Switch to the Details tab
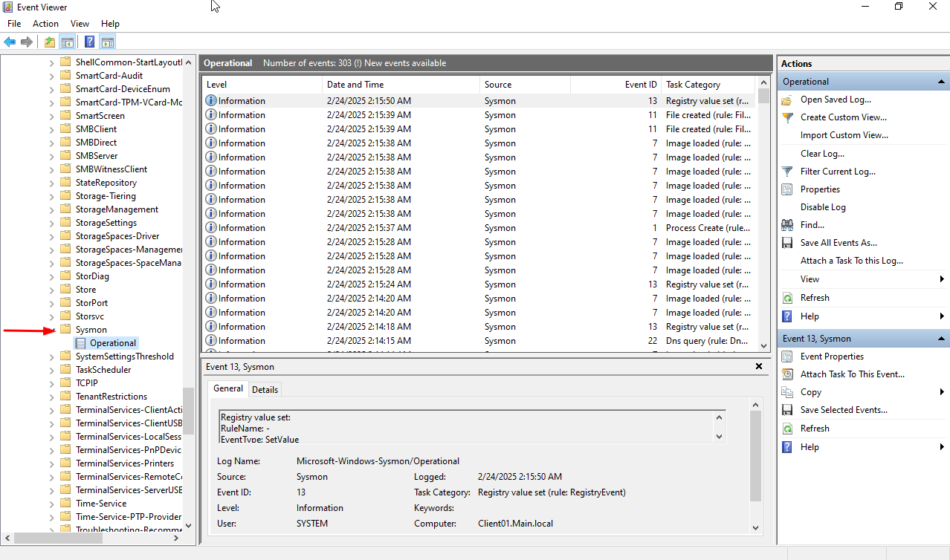Image resolution: width=950 pixels, height=560 pixels. pos(265,389)
